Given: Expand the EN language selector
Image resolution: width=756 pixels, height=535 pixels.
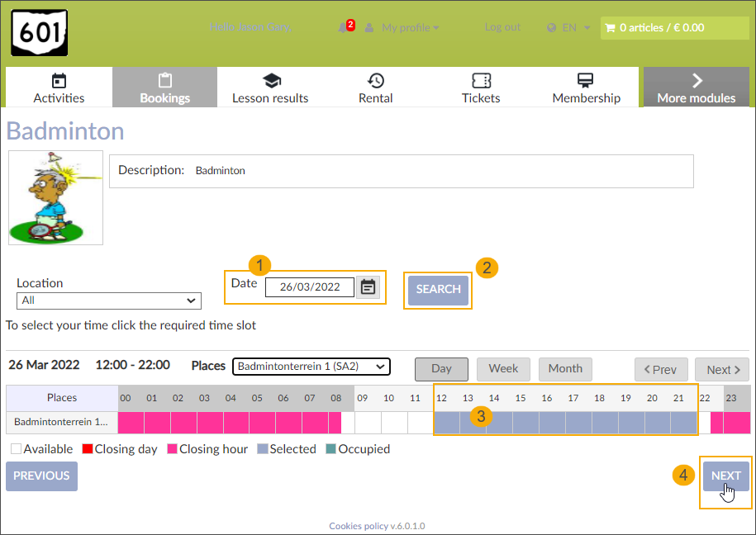Looking at the screenshot, I should point(569,27).
